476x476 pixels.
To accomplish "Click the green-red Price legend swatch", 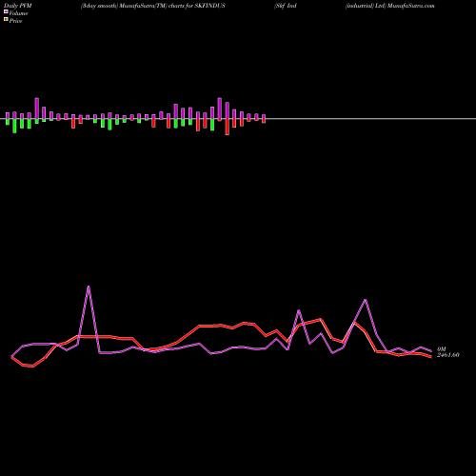I will pyautogui.click(x=6, y=20).
